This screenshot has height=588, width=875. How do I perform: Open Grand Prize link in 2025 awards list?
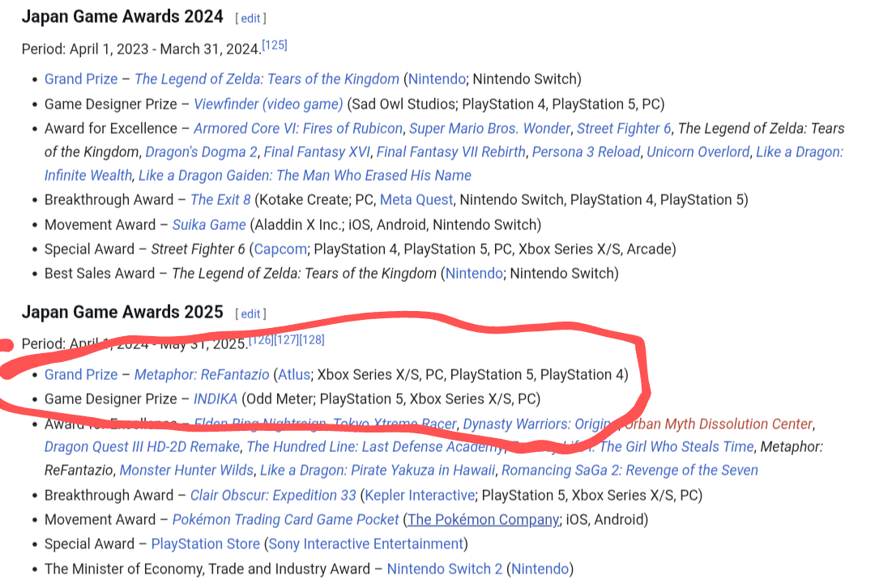[x=81, y=375]
